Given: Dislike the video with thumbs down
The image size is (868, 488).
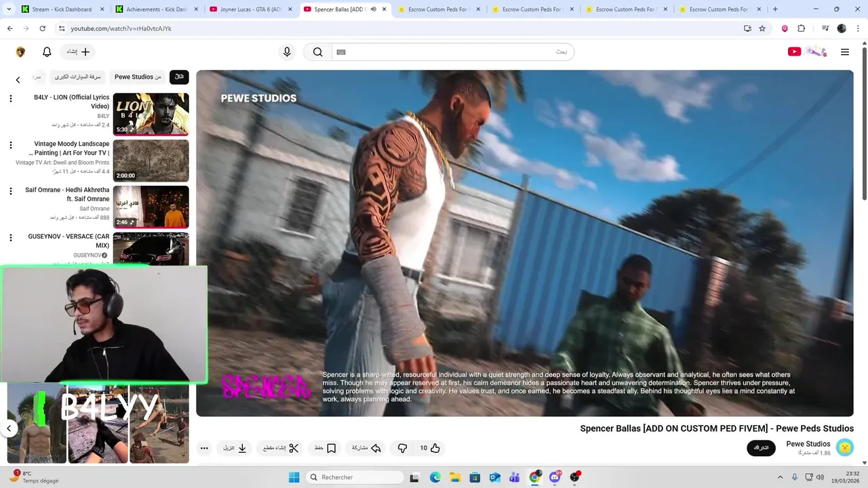Looking at the screenshot, I should [x=402, y=448].
